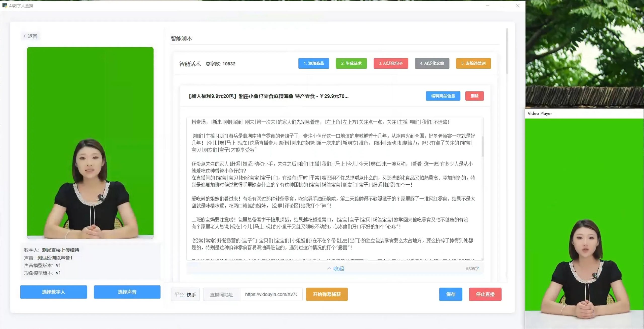Click 开始弹幕捕获 button
Image resolution: width=644 pixels, height=329 pixels.
pos(327,294)
